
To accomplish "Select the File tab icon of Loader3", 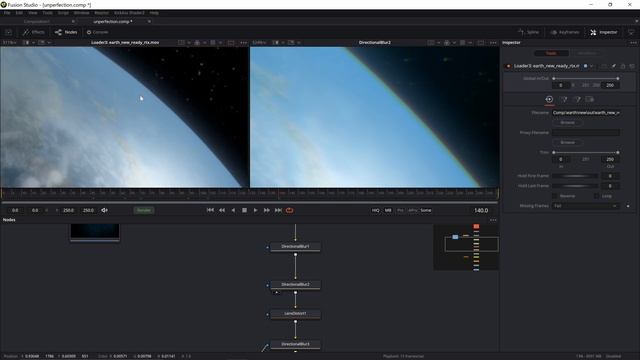I will pos(549,99).
